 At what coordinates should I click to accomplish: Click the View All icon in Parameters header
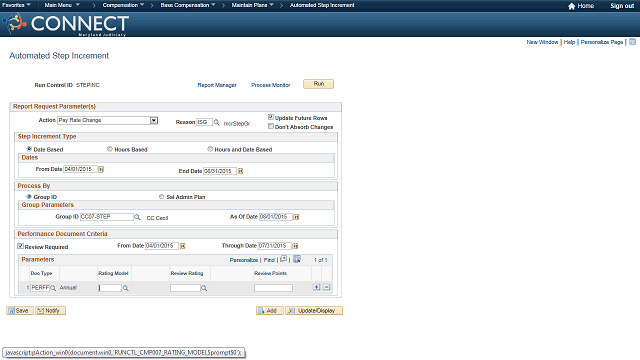284,259
